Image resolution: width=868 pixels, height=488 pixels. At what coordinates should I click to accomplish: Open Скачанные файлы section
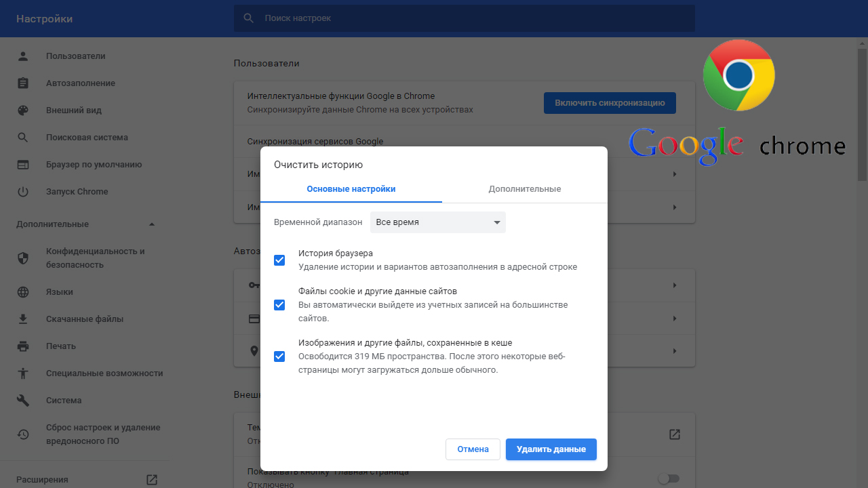(85, 319)
